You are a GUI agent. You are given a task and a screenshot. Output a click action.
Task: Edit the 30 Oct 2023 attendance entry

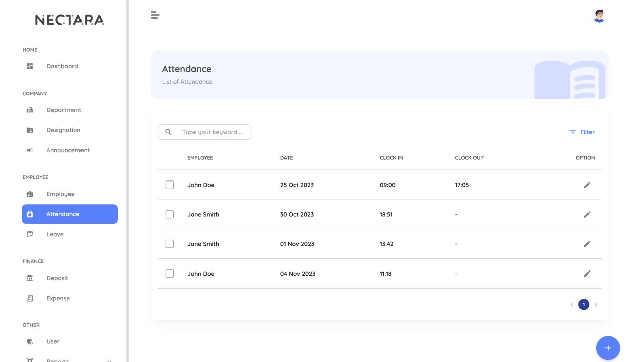tap(587, 215)
